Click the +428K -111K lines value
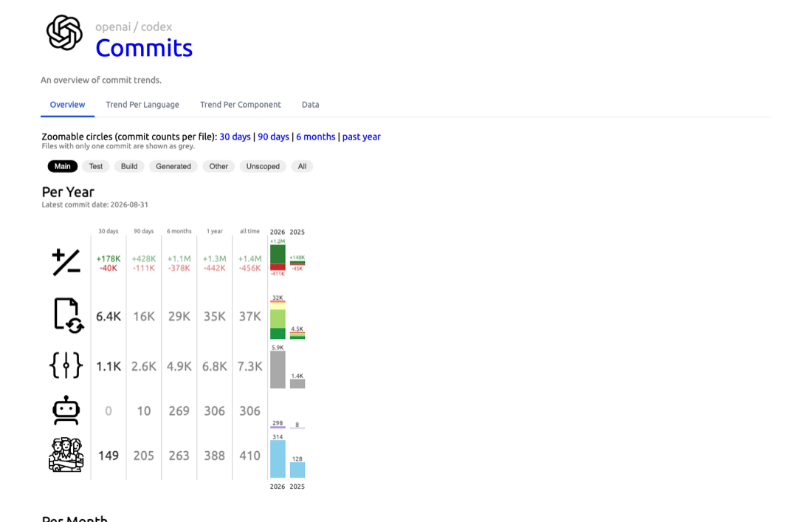Image resolution: width=812 pixels, height=522 pixels. tap(144, 263)
